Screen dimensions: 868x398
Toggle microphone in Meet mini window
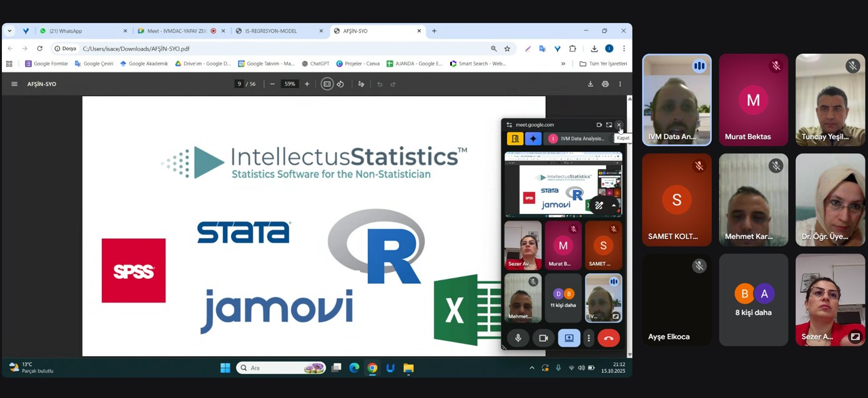[518, 338]
